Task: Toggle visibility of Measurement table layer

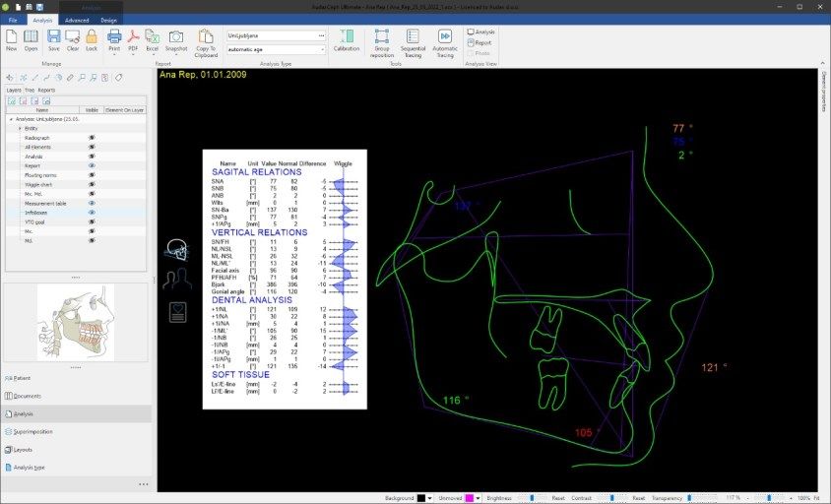Action: point(92,203)
